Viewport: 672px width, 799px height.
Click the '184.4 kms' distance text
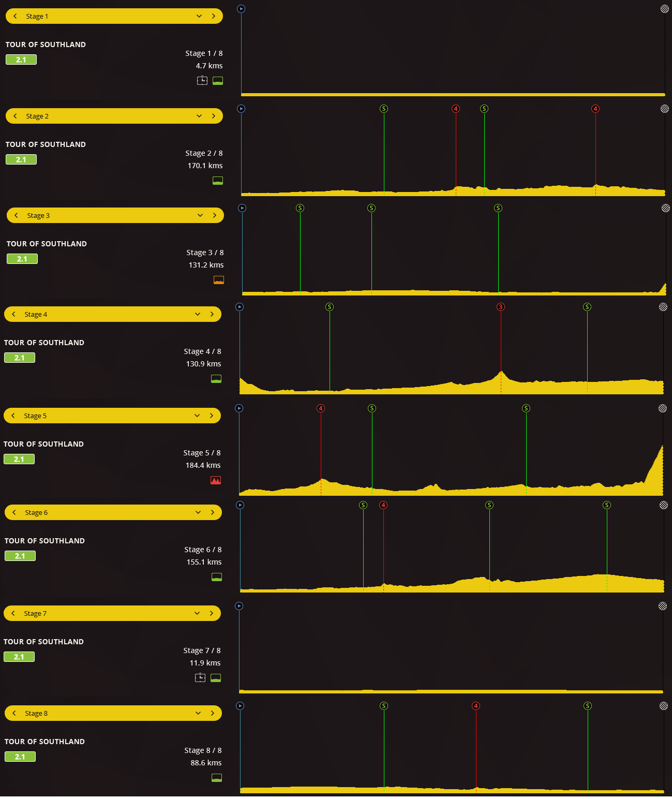203,465
